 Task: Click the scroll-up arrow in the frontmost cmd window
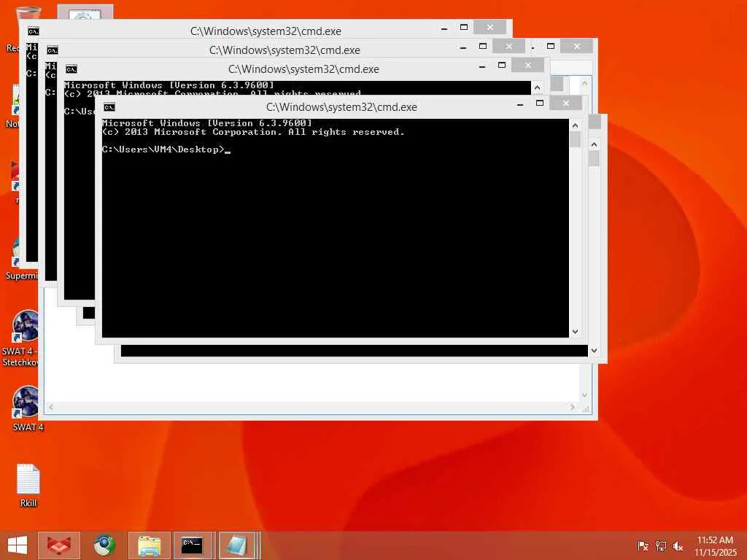pyautogui.click(x=575, y=125)
